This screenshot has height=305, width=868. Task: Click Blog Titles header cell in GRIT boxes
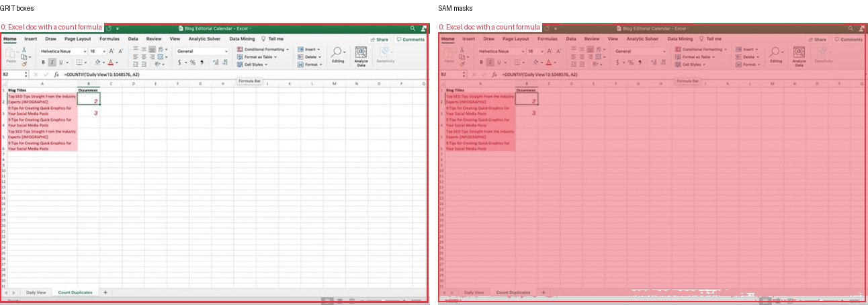point(42,90)
